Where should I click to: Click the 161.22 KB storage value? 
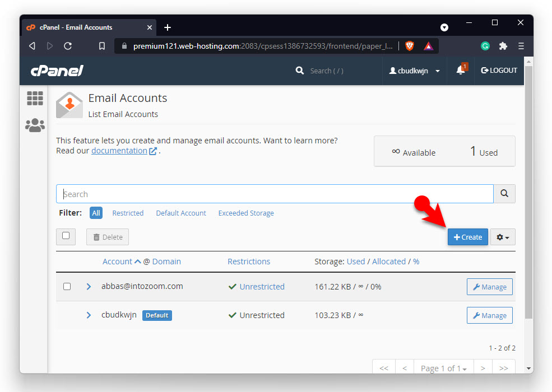tap(333, 287)
